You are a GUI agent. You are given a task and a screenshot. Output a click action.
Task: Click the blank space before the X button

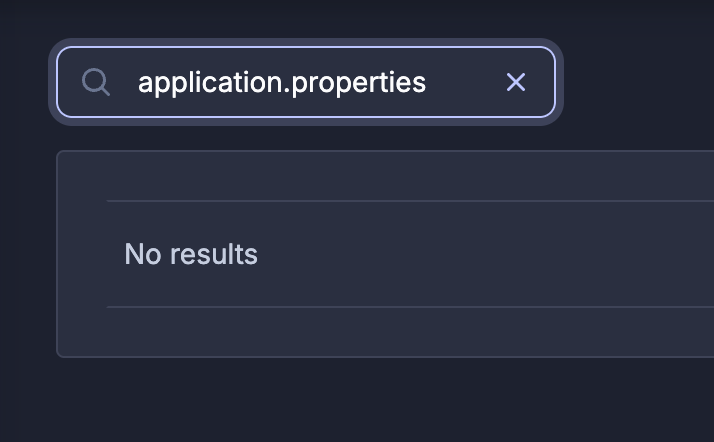click(x=465, y=82)
